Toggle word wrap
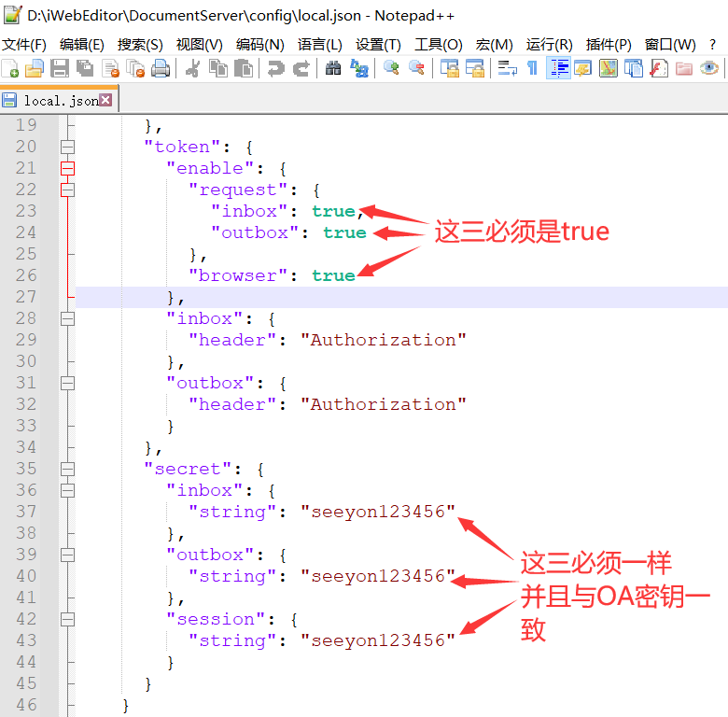728x717 pixels. [x=507, y=68]
